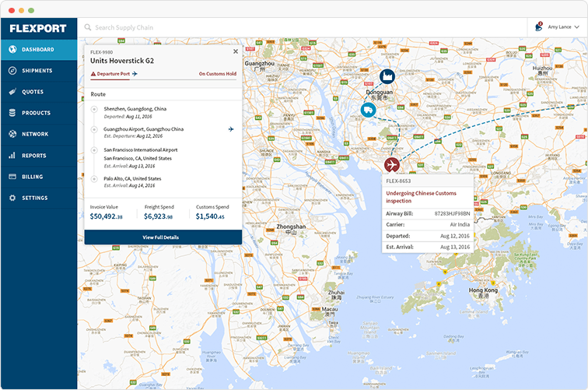Click the Reports bar chart icon
The height and width of the screenshot is (390, 588).
pyautogui.click(x=12, y=155)
